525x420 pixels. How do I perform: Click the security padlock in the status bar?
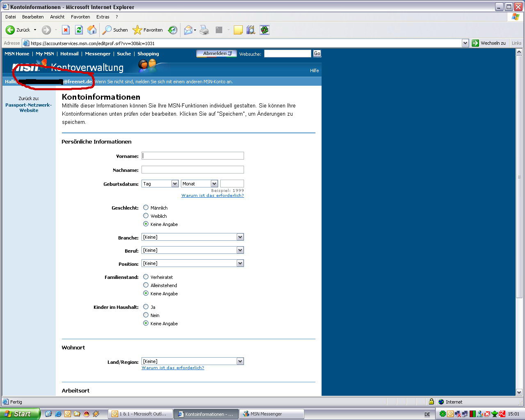(431, 402)
